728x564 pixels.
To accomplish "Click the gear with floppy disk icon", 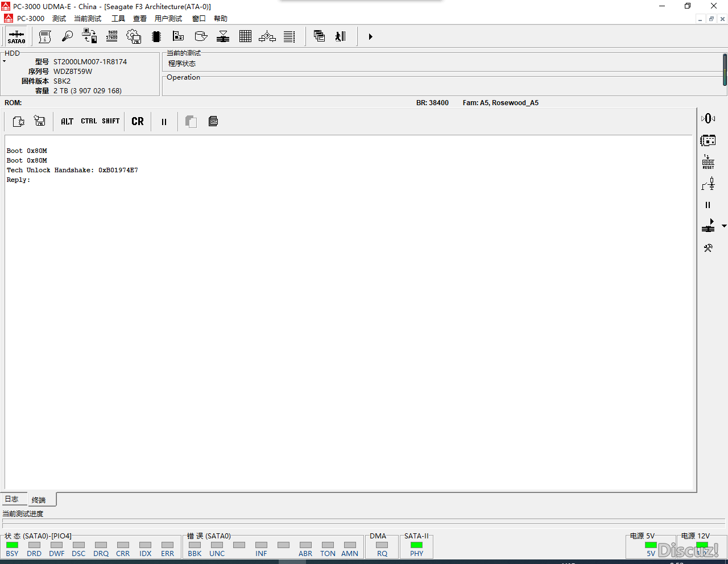I will [x=134, y=36].
